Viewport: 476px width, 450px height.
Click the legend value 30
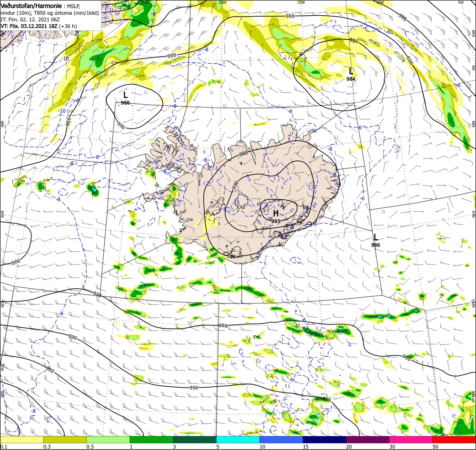pos(392,447)
